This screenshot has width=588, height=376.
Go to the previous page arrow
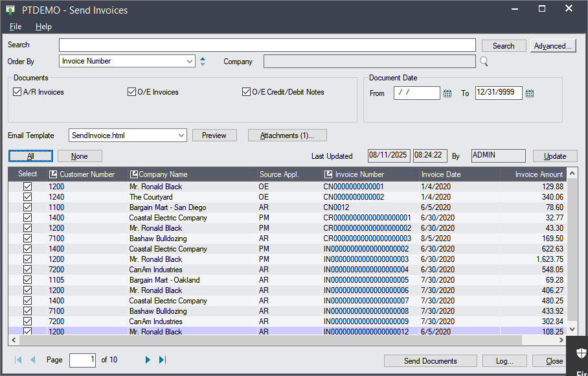tap(33, 360)
